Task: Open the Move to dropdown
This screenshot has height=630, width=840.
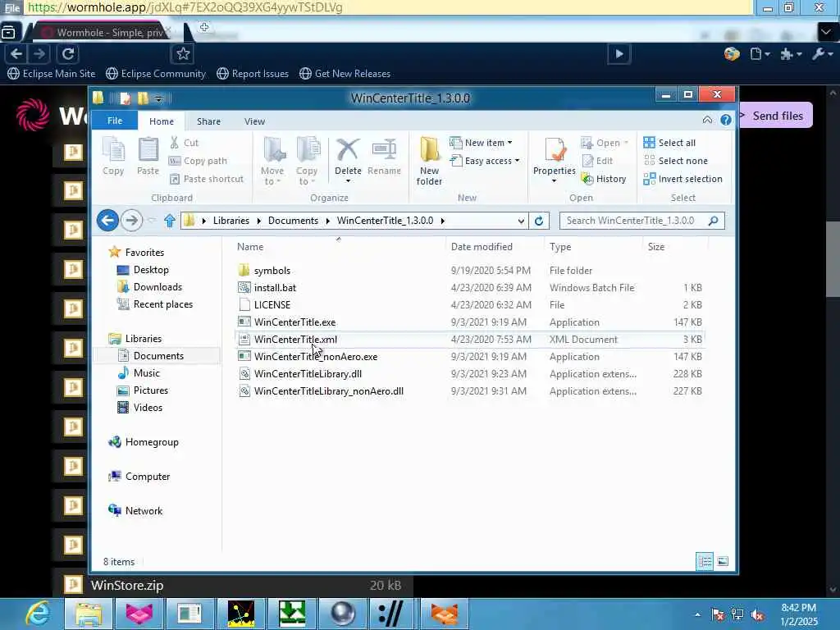Action: tap(272, 161)
